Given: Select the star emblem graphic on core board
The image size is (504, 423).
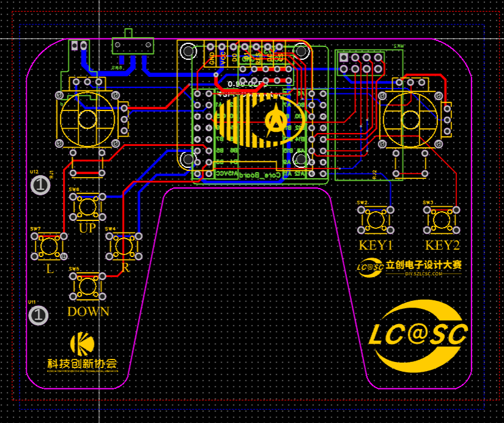Looking at the screenshot, I should coord(276,120).
